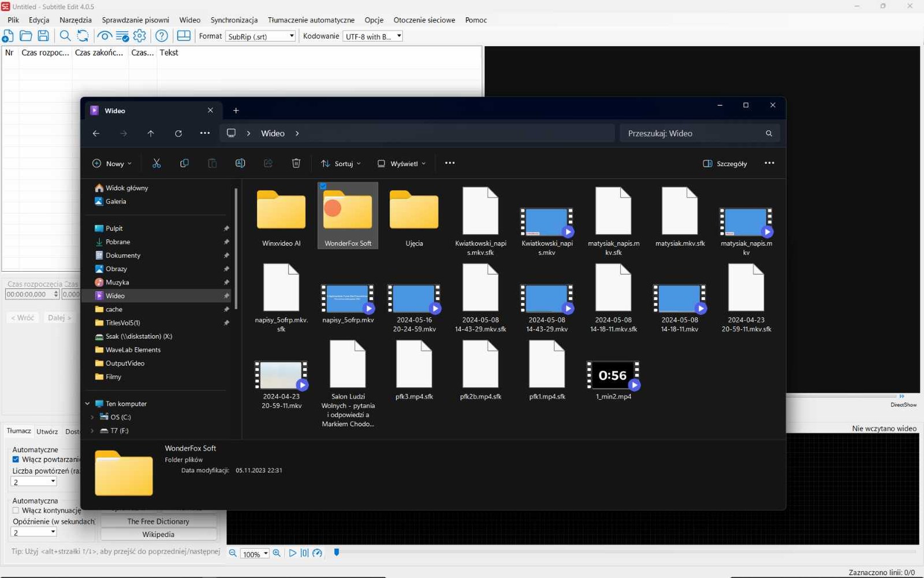Click waveform play triangle icon
924x578 pixels.
[x=292, y=553]
